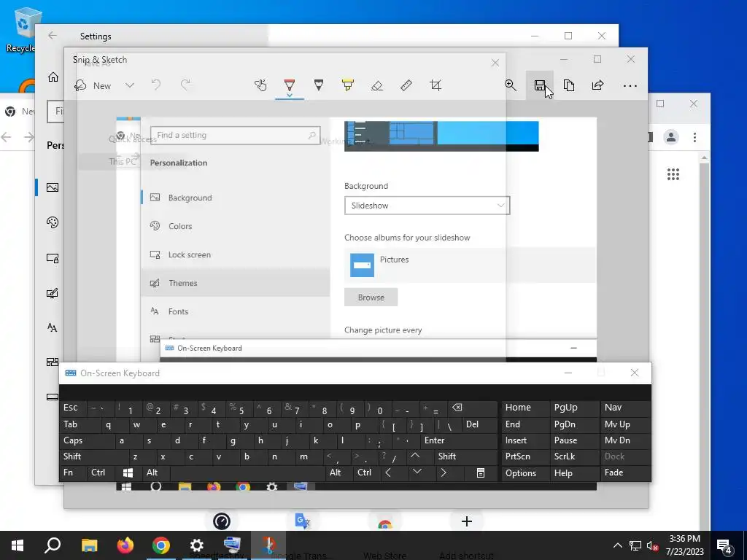Toggle the Fn key on On-Screen Keyboard
The width and height of the screenshot is (747, 560).
pyautogui.click(x=74, y=472)
